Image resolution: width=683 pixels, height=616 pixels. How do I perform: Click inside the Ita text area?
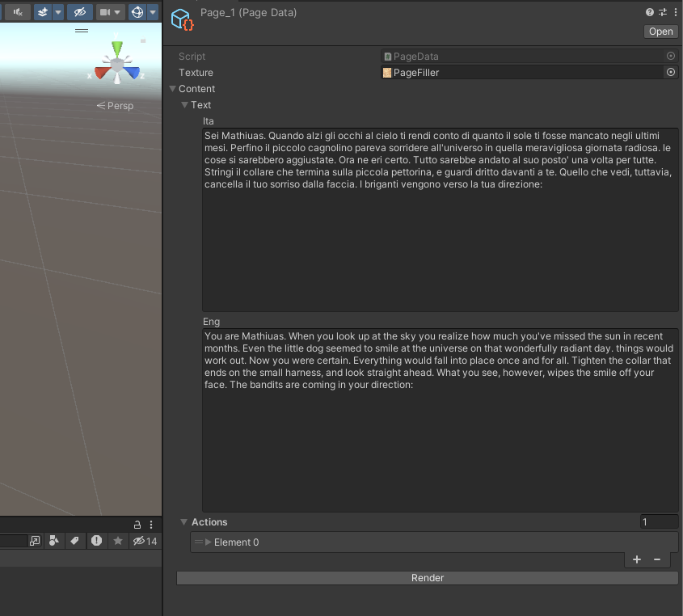tap(441, 220)
